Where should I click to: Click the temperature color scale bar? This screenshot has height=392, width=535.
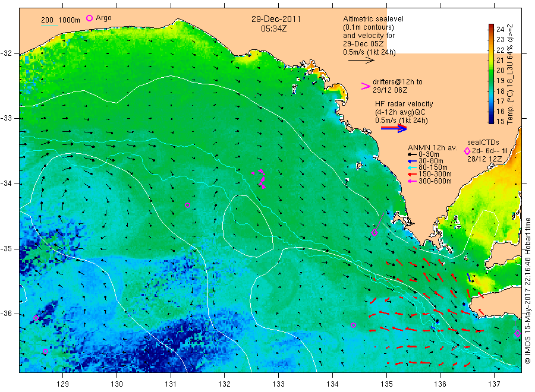click(x=492, y=74)
